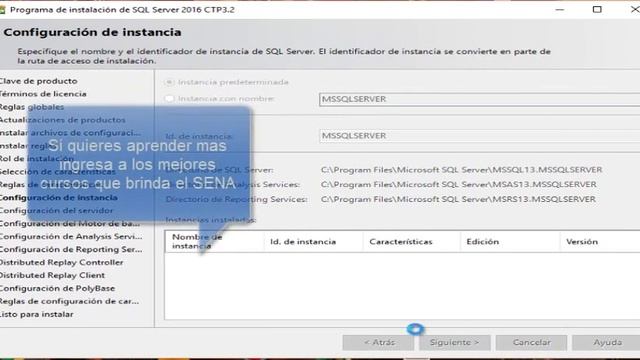
Task: Select the Listo para instalar step
Action: pos(37,314)
